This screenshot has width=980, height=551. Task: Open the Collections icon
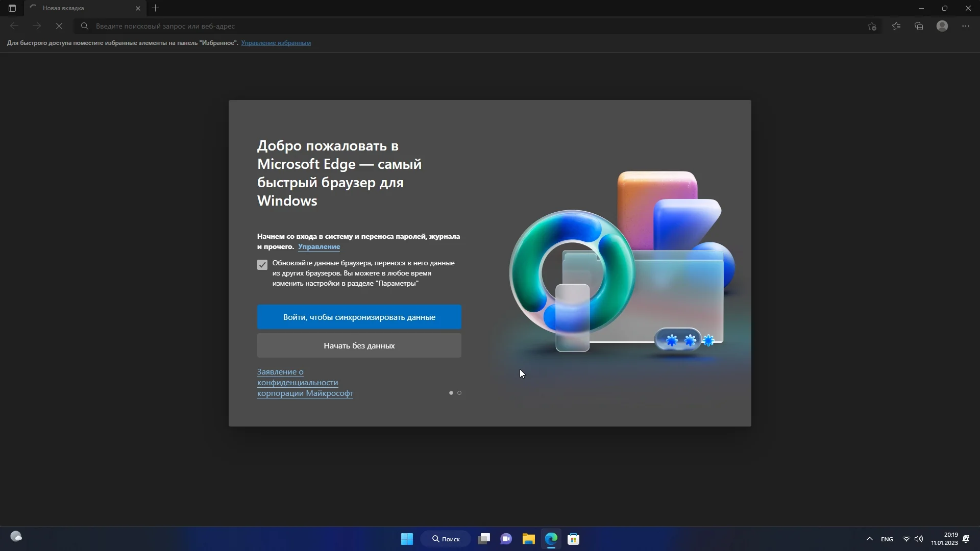[919, 26]
